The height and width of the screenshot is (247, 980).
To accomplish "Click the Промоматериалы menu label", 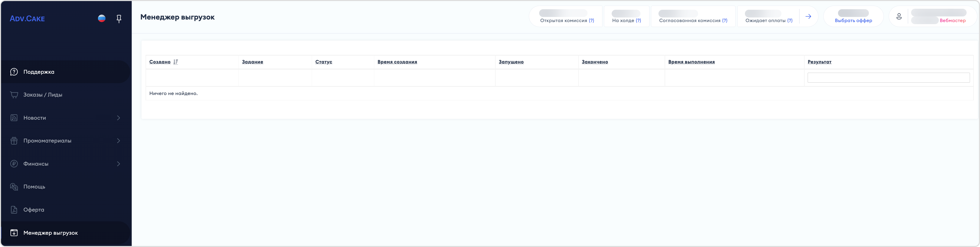I will (x=48, y=141).
